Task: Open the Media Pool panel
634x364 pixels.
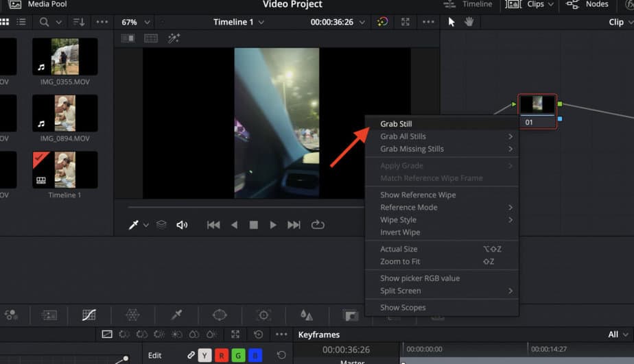Action: (38, 4)
